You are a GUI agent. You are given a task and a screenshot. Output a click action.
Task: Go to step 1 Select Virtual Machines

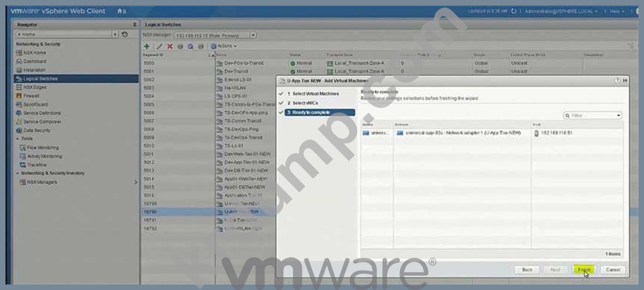point(312,94)
